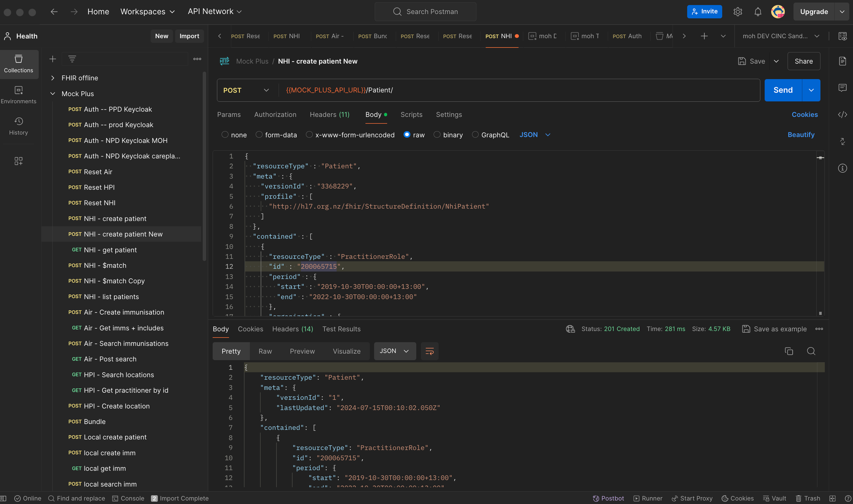Select the x-www-form-urlencoded body type
Image resolution: width=853 pixels, height=504 pixels.
[x=309, y=135]
